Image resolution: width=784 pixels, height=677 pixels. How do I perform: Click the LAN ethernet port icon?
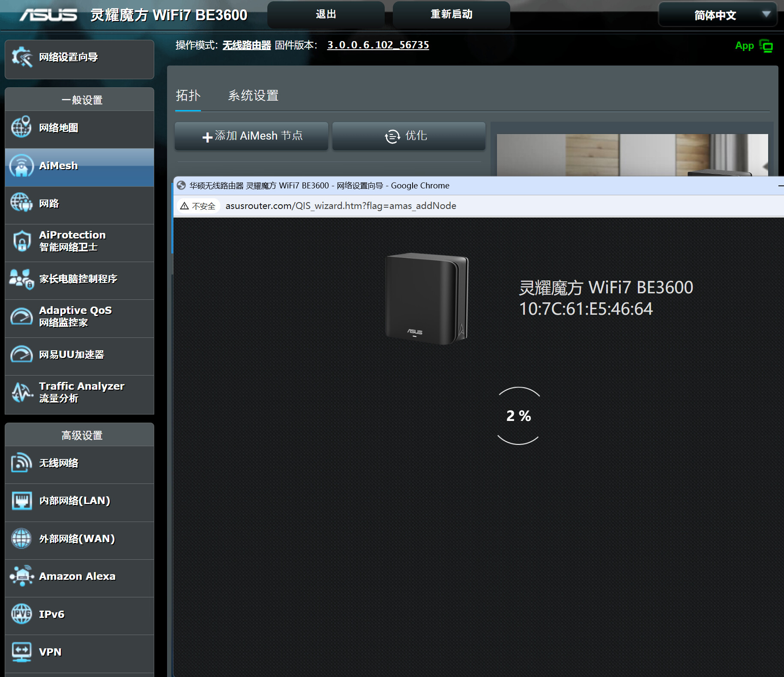tap(21, 501)
